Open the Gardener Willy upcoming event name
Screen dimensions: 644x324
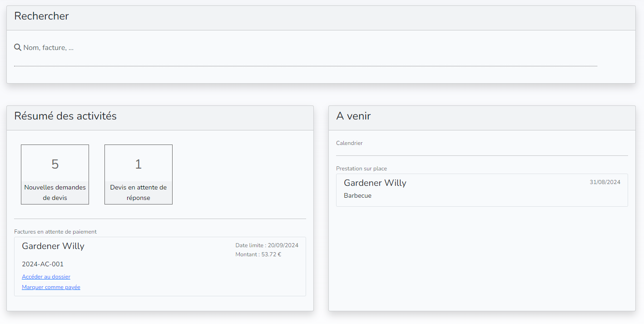coord(375,183)
